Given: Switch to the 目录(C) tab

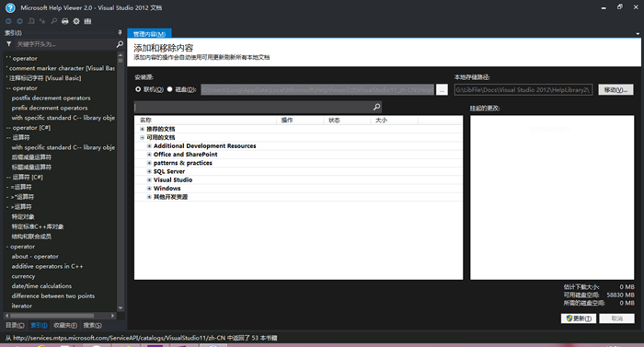Looking at the screenshot, I should click(x=15, y=325).
